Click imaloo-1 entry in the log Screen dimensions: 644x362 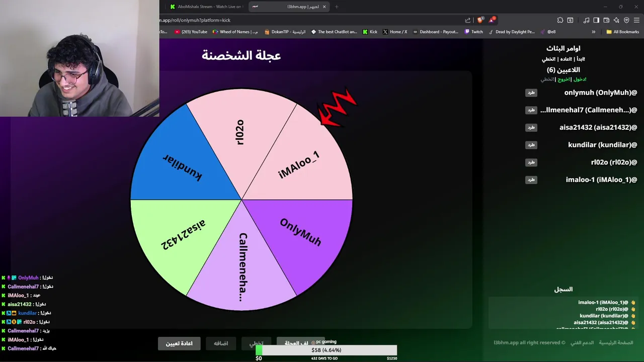[x=603, y=303]
